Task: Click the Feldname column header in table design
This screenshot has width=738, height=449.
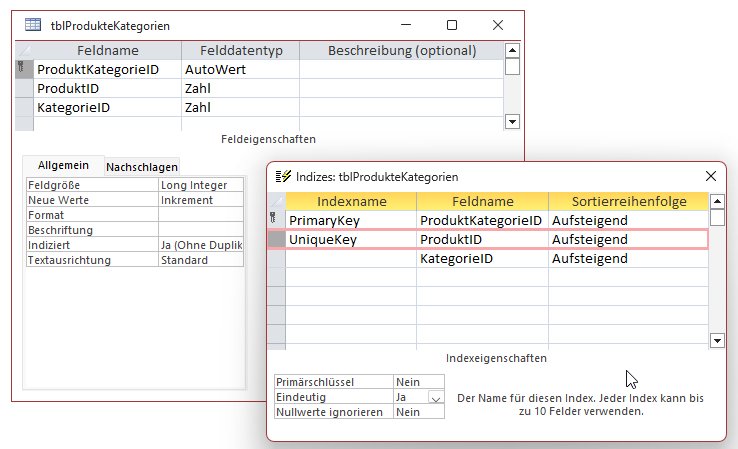Action: pos(107,50)
